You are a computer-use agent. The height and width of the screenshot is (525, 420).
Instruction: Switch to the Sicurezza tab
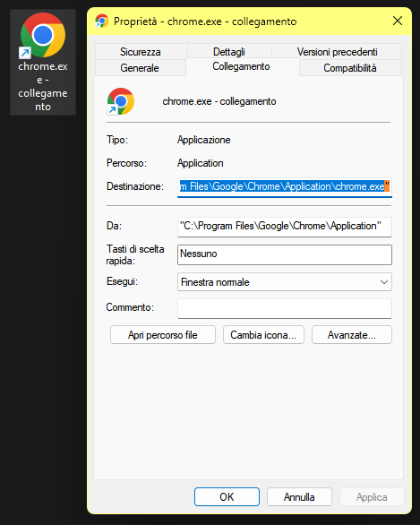tap(141, 52)
